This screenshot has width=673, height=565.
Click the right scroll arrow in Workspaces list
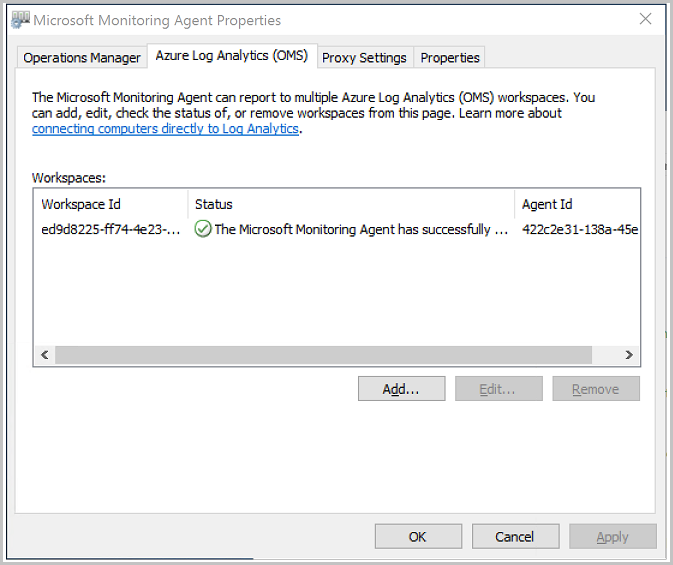(629, 355)
